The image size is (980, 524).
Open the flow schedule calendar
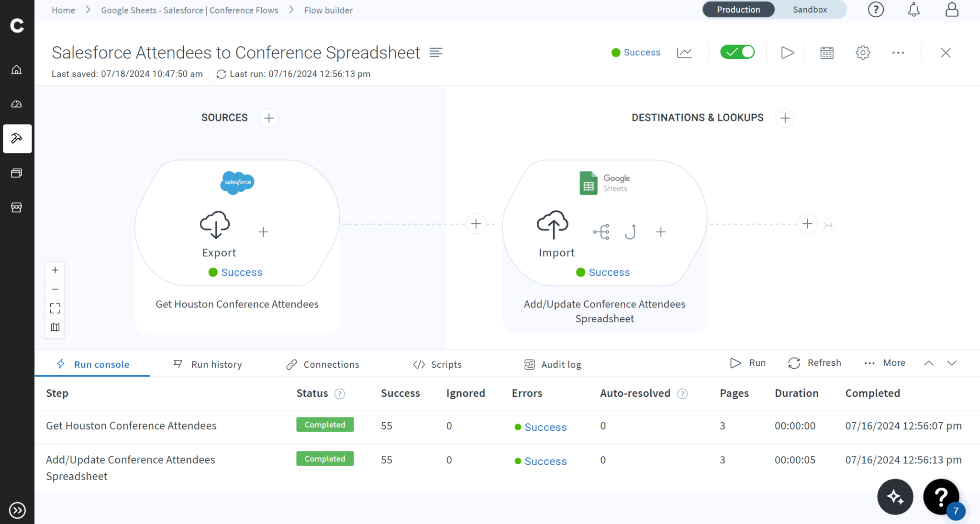click(826, 53)
